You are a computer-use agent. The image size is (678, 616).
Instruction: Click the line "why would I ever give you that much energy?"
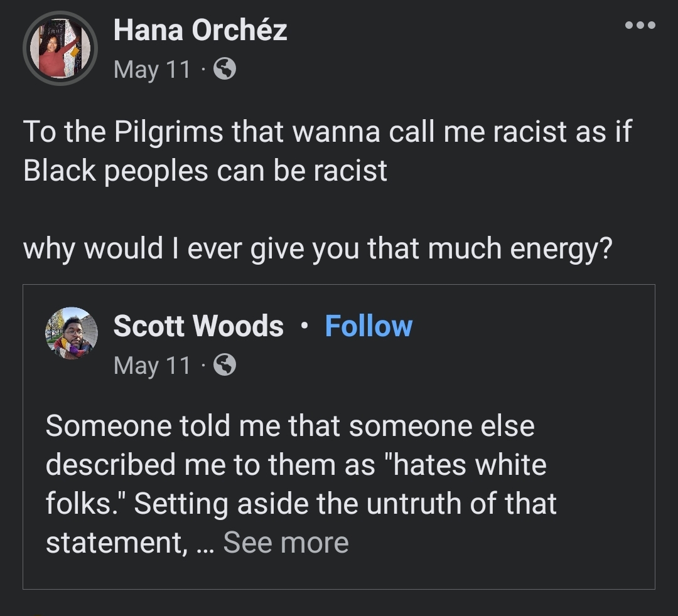[x=317, y=249]
